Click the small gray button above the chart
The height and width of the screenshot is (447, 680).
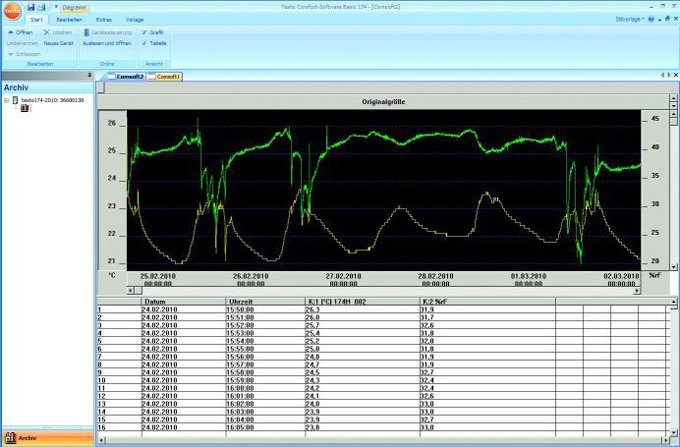click(101, 88)
